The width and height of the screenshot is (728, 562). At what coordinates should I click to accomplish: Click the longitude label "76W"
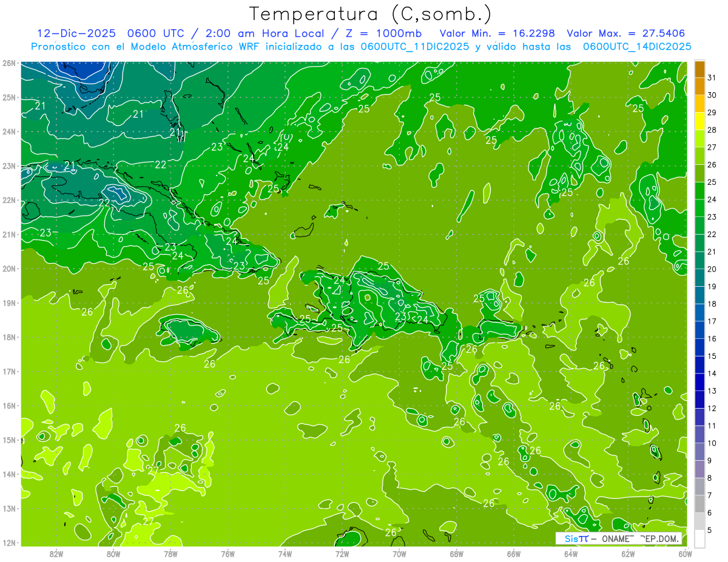(x=227, y=553)
